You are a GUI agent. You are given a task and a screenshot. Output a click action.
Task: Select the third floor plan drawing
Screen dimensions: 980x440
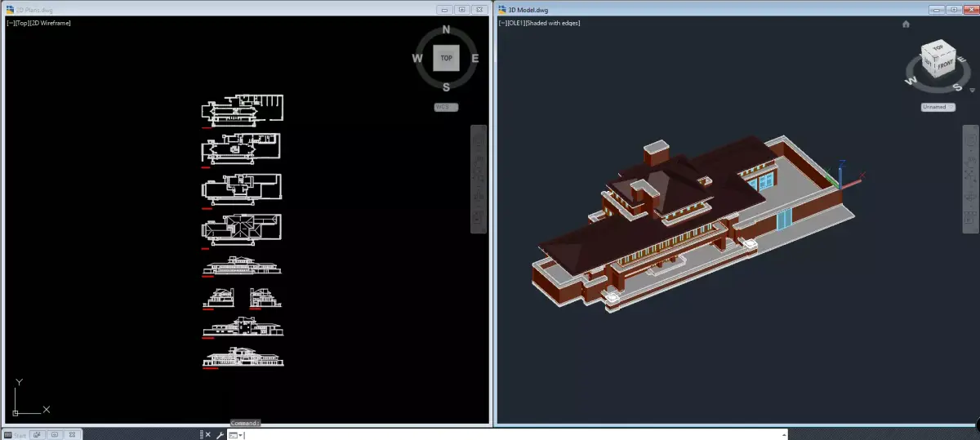241,188
